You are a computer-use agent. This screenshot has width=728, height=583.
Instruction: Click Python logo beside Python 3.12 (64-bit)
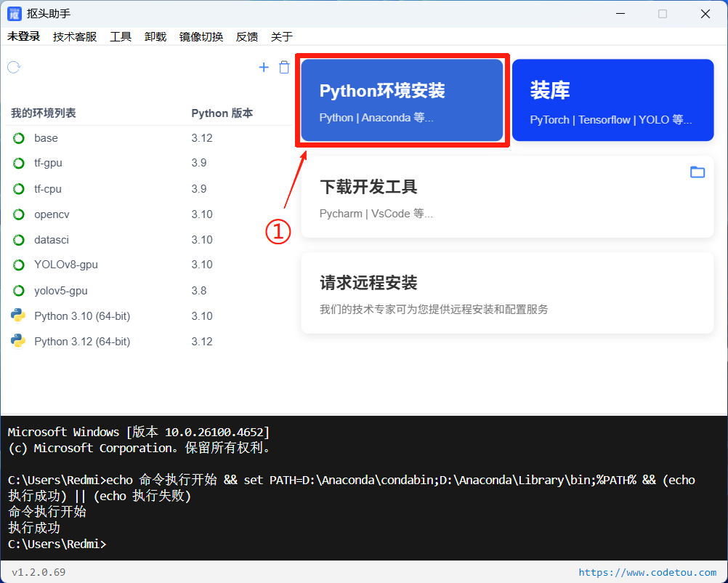click(18, 341)
